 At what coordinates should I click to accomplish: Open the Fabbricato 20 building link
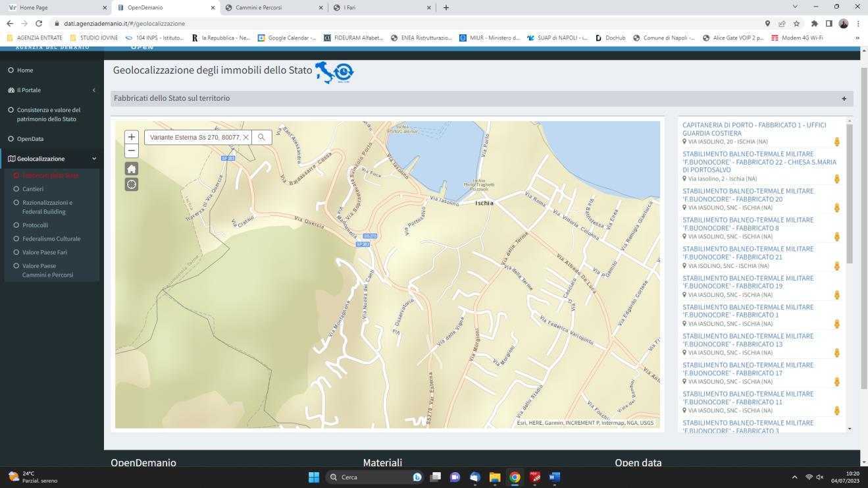(x=748, y=195)
